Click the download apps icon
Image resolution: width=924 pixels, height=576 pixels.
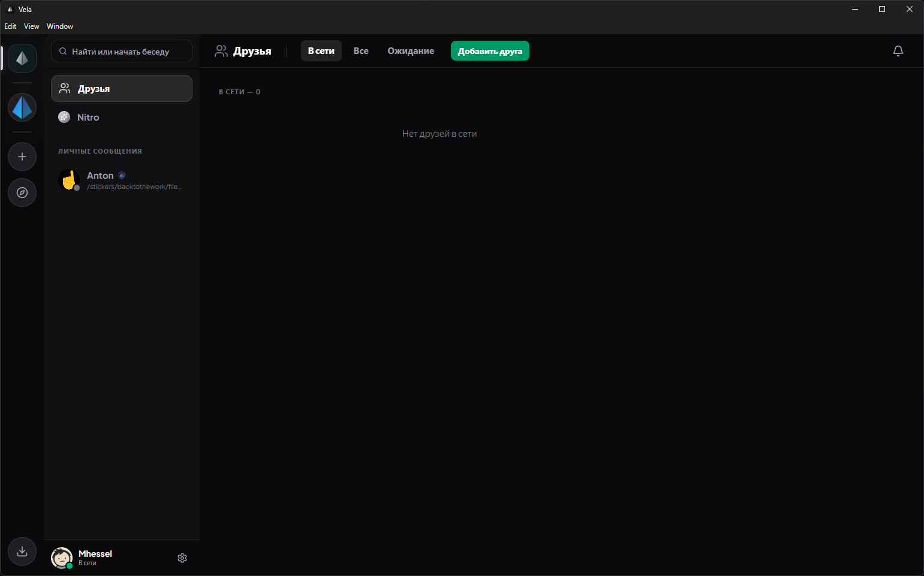click(22, 551)
